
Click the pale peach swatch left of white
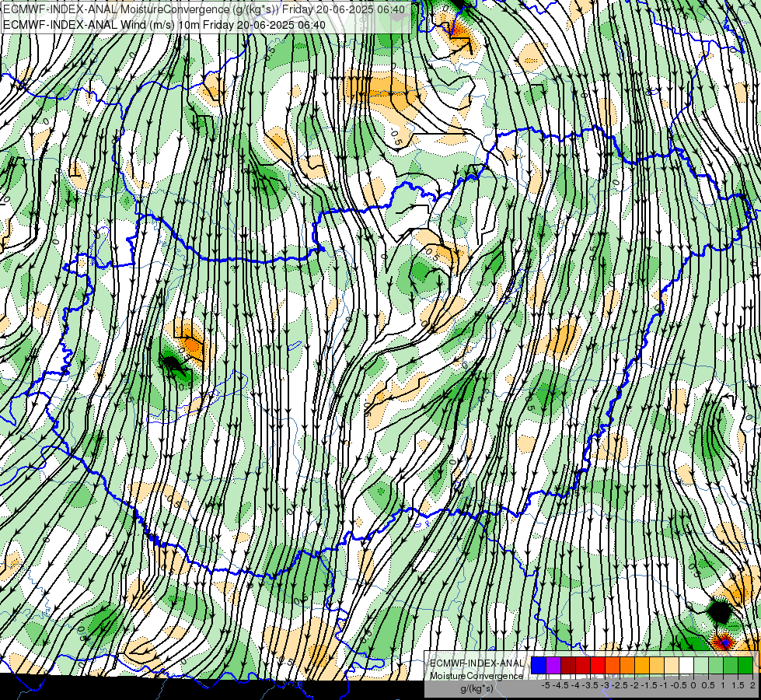672,665
